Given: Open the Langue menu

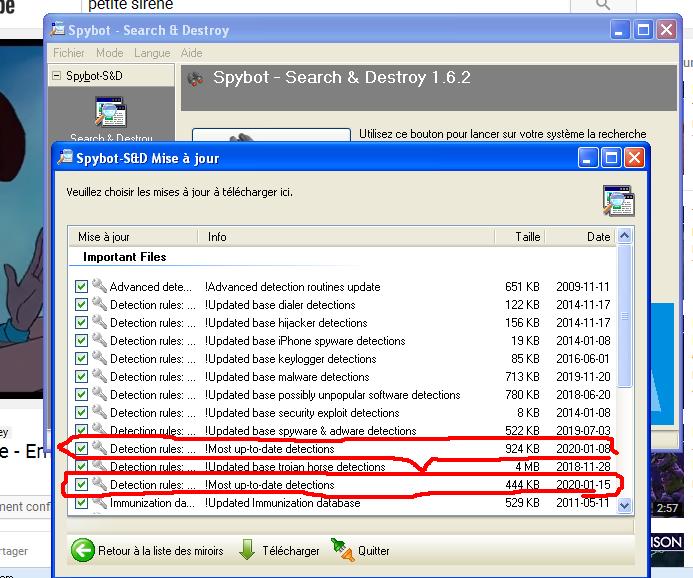Looking at the screenshot, I should pyautogui.click(x=152, y=53).
